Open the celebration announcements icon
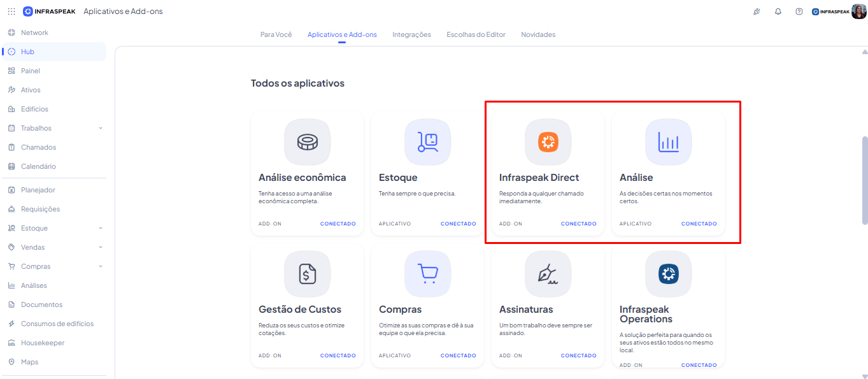 pyautogui.click(x=757, y=11)
